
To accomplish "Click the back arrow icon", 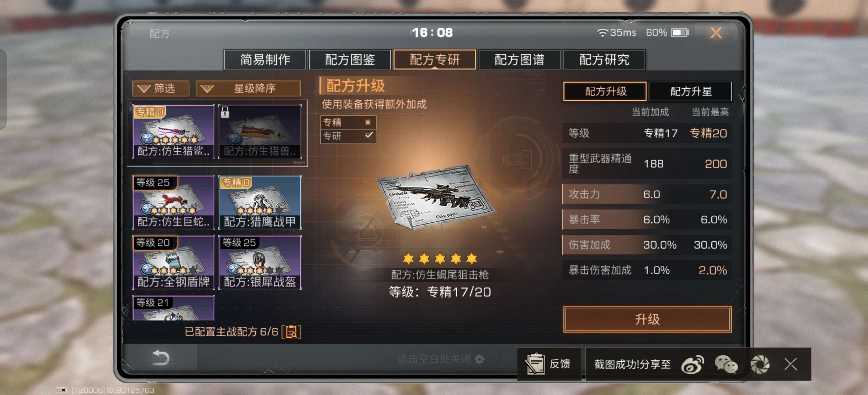I will (x=161, y=358).
